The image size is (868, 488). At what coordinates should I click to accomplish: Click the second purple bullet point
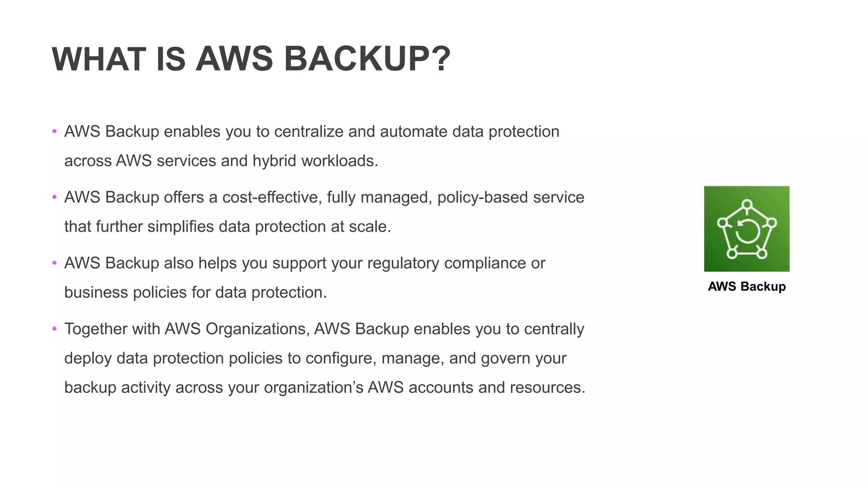coord(54,197)
